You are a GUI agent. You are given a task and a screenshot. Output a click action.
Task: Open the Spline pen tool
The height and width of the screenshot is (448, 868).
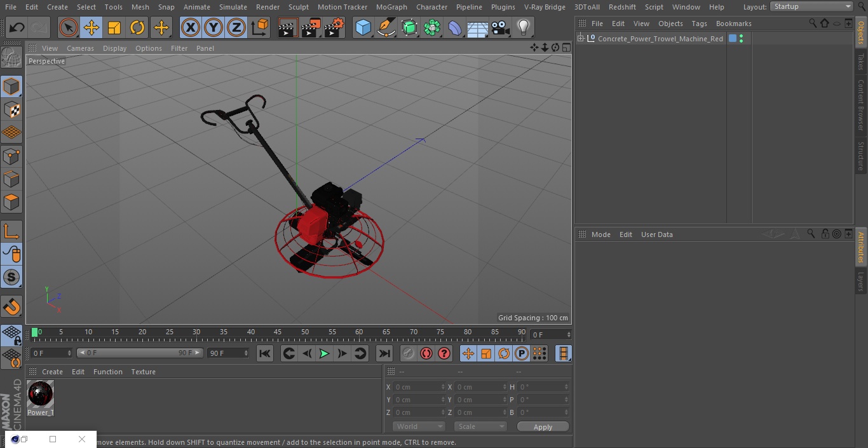click(386, 27)
